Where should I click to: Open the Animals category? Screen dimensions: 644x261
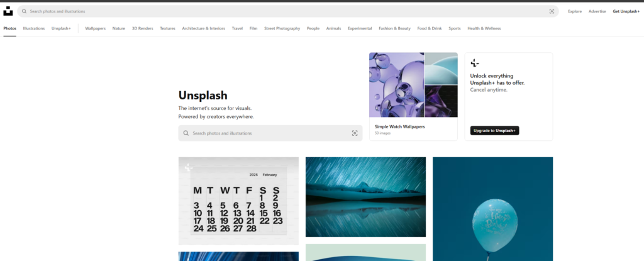click(x=333, y=28)
